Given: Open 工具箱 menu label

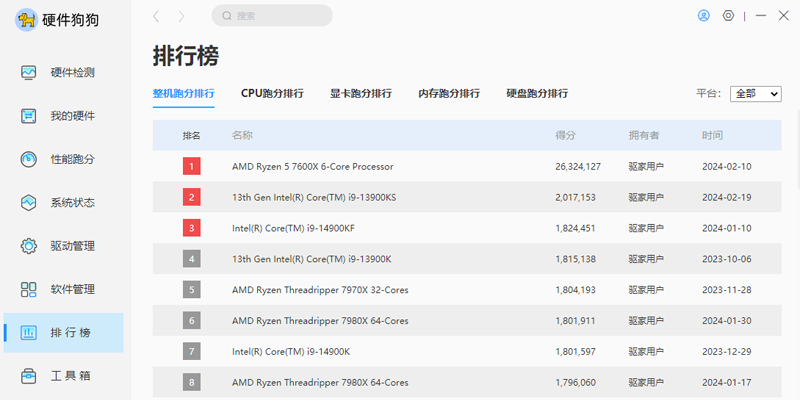Looking at the screenshot, I should point(70,376).
